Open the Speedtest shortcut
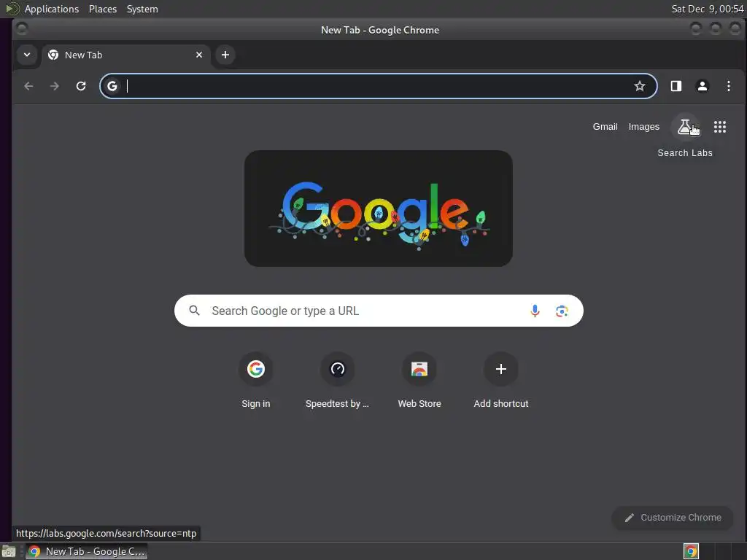This screenshot has height=560, width=747. click(x=337, y=381)
